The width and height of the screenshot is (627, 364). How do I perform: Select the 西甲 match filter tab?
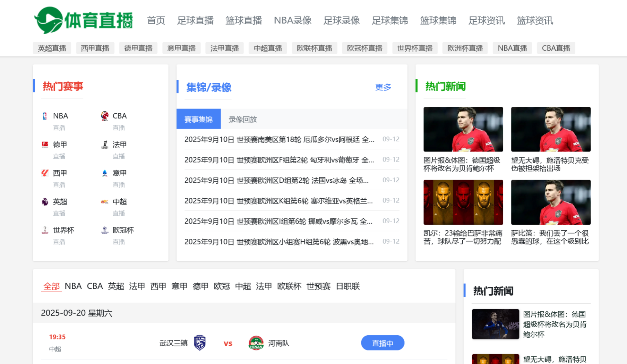point(158,286)
